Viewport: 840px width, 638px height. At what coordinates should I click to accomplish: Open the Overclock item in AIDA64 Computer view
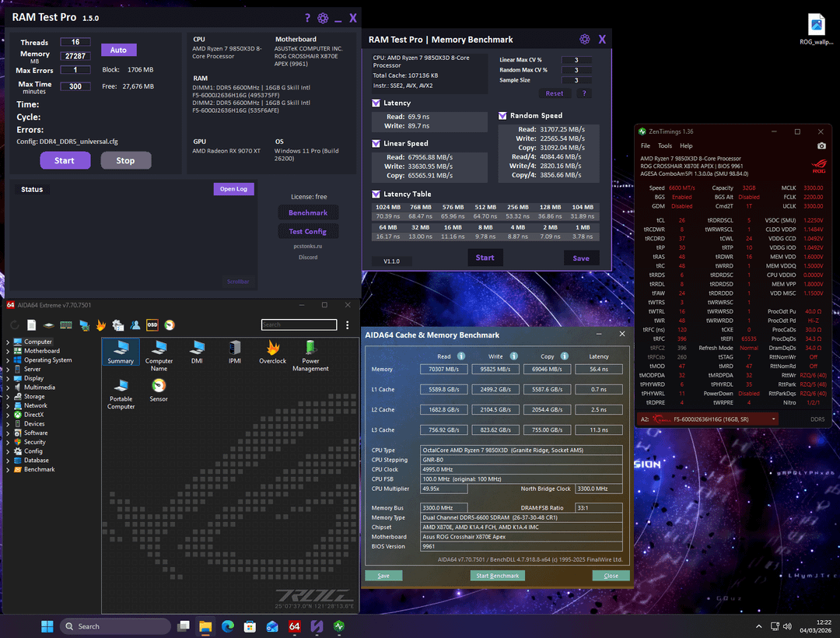coord(272,351)
